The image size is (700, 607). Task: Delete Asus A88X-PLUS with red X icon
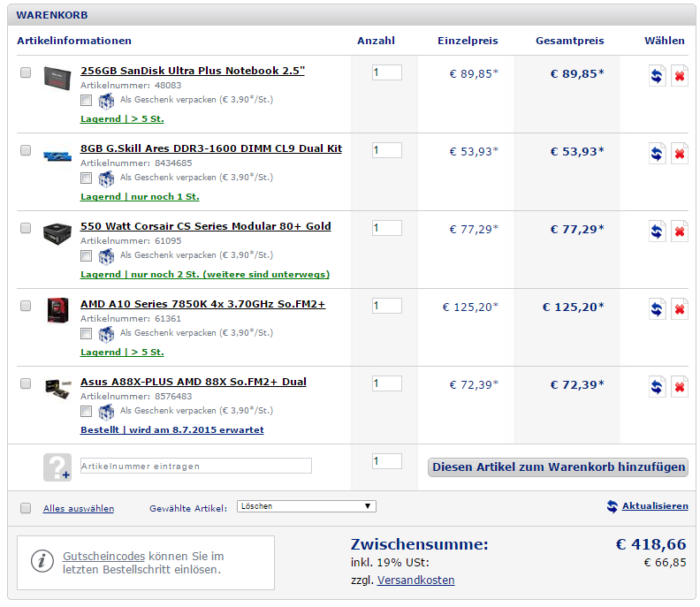point(679,386)
